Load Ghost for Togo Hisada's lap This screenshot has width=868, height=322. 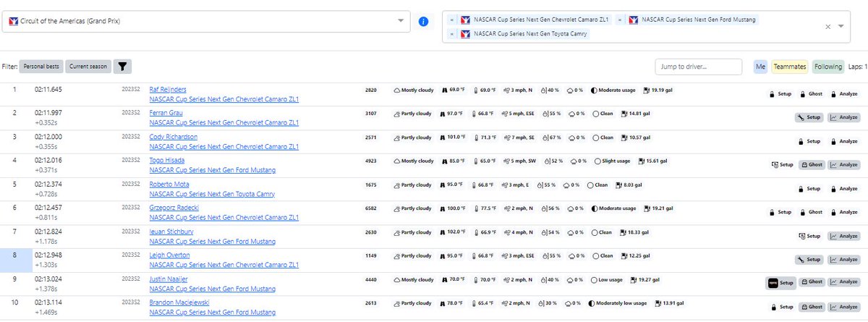point(812,164)
